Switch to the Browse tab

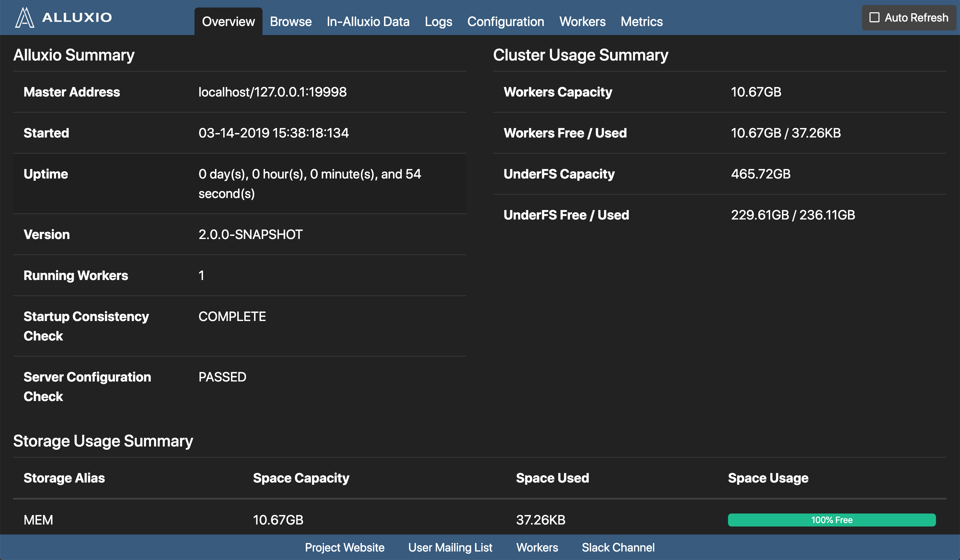pos(290,21)
